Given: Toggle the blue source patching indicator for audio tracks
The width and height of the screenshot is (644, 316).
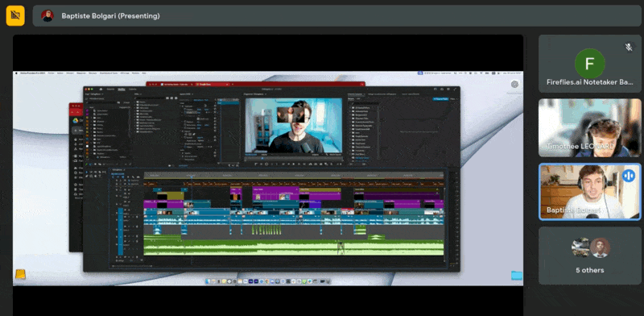Looking at the screenshot, I should click(x=120, y=231).
